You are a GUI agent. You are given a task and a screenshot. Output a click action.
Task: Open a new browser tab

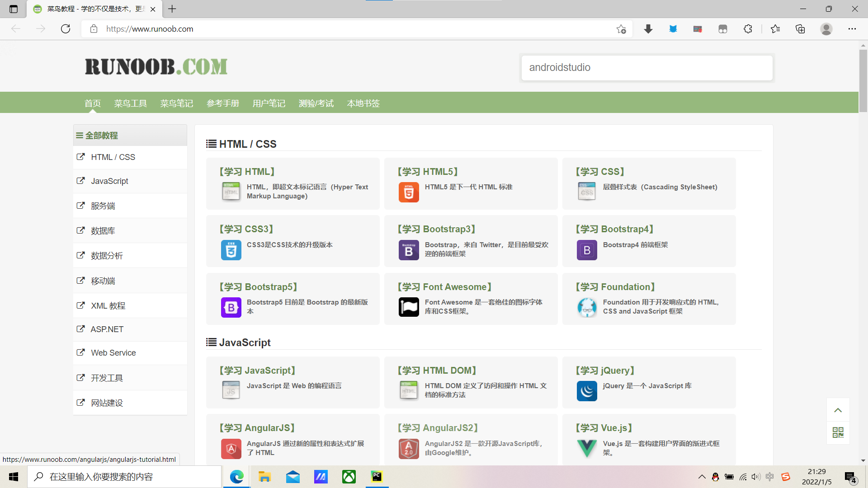[x=172, y=9]
